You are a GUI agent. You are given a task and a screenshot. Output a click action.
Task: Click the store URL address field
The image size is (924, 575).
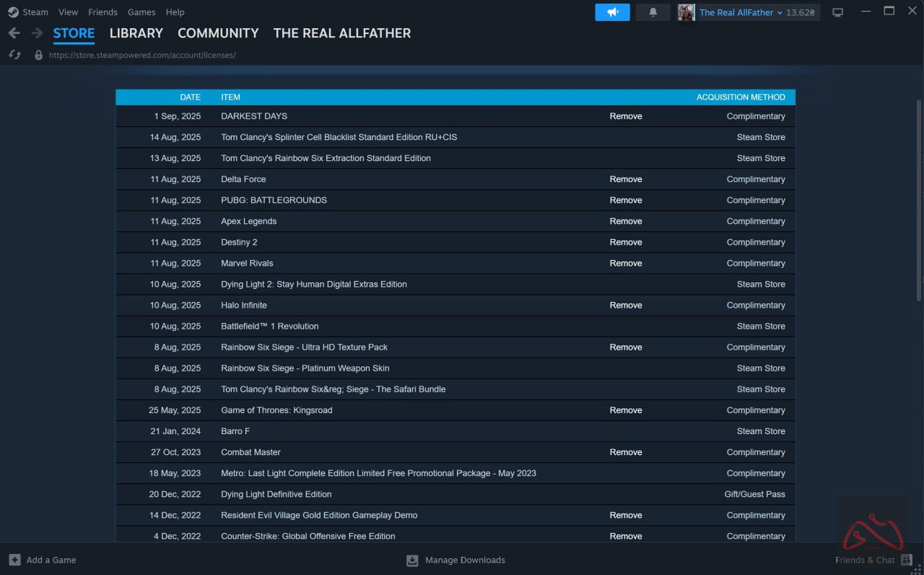pos(142,55)
